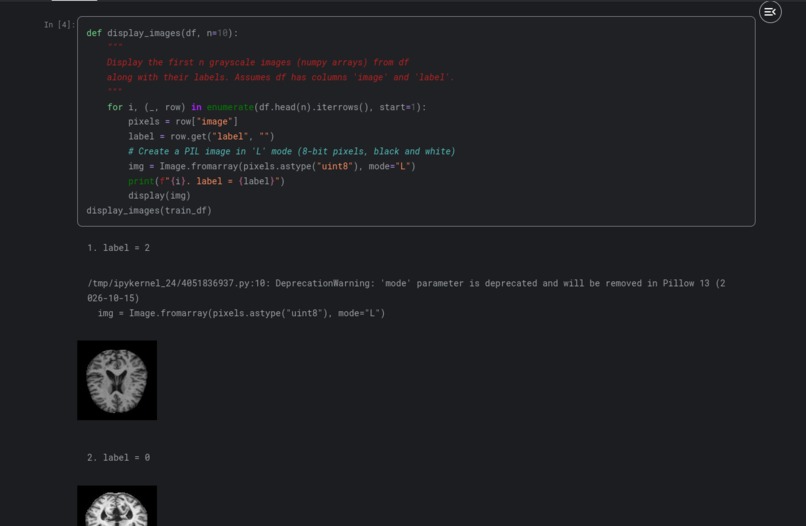Click into the display_images code cell editor
Image resolution: width=806 pixels, height=526 pixels.
coord(416,121)
